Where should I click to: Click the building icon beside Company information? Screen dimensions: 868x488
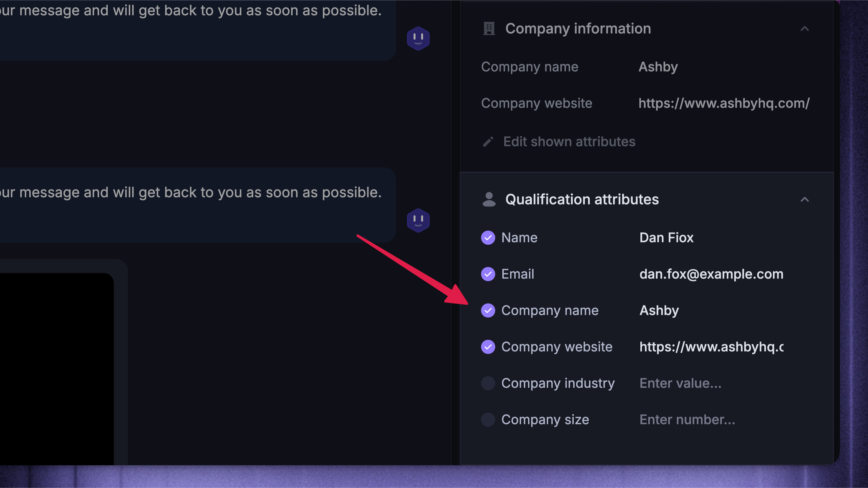pos(489,29)
